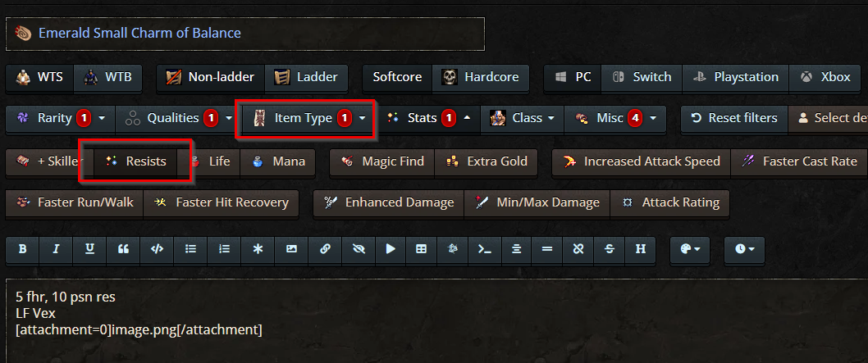This screenshot has width=868, height=363.
Task: Insert a code block
Action: tap(157, 248)
